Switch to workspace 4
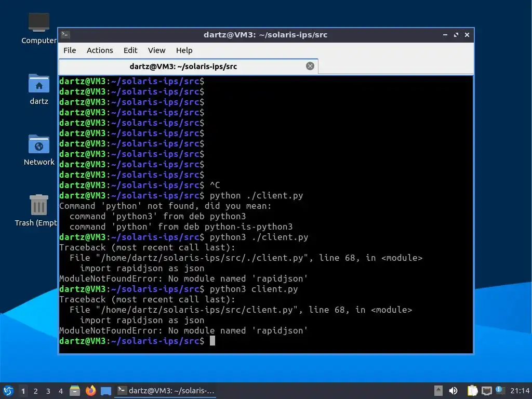532x399 pixels. pos(61,391)
